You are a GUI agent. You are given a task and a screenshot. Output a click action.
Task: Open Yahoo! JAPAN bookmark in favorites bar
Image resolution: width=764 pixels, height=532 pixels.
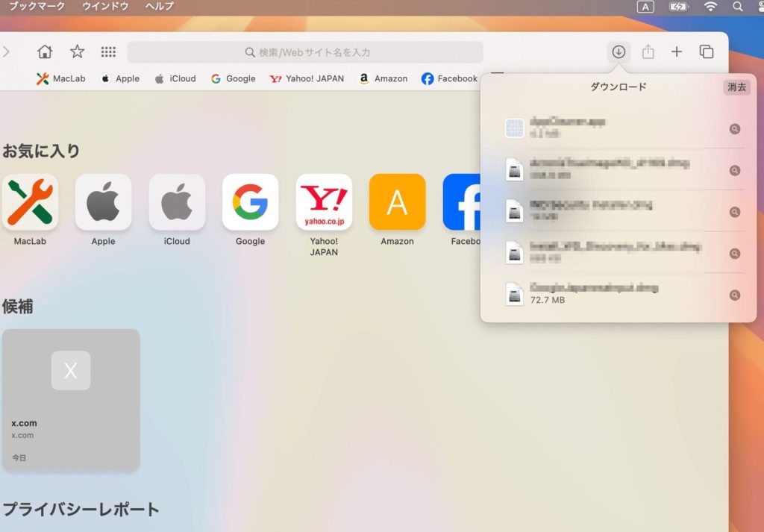coord(307,78)
